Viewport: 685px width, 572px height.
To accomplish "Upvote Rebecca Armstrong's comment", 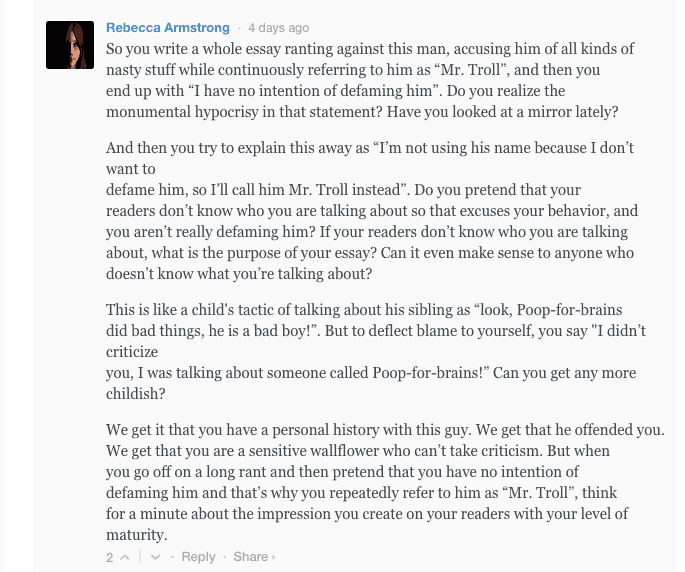I will pyautogui.click(x=125, y=557).
